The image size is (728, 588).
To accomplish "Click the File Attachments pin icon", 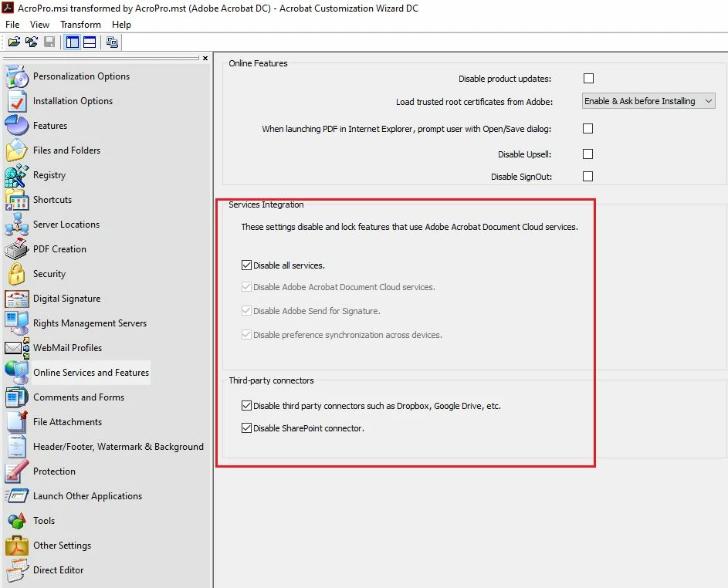I will [17, 422].
